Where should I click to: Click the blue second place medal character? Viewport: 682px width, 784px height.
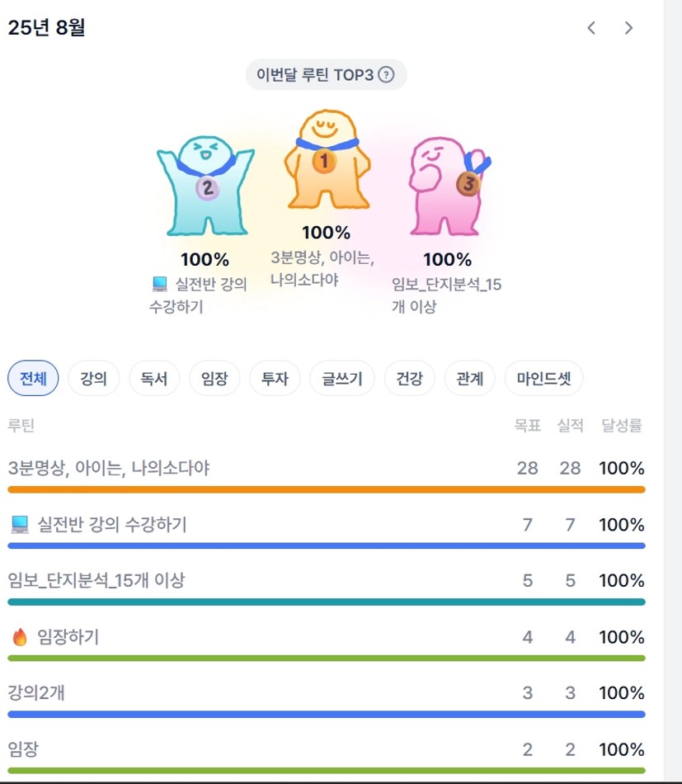pos(205,186)
